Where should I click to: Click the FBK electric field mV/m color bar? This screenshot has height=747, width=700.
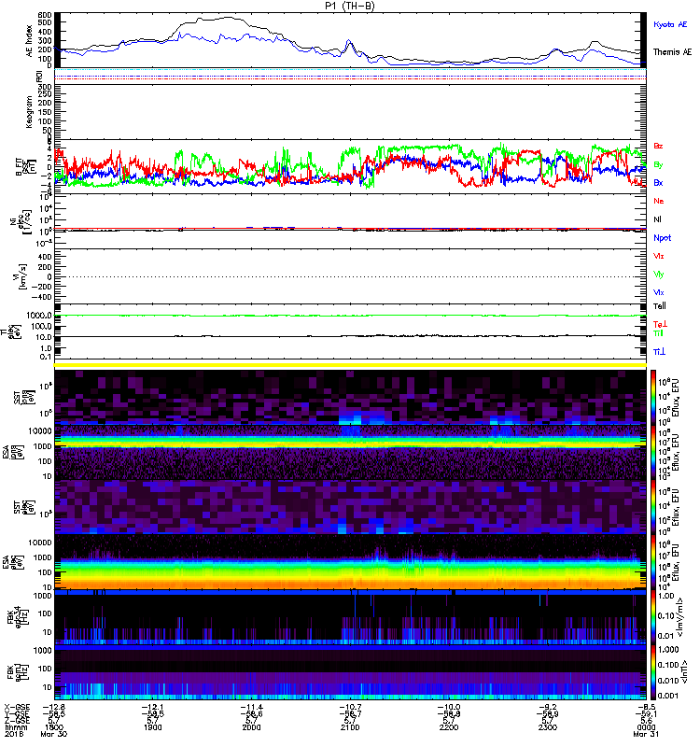tap(653, 617)
